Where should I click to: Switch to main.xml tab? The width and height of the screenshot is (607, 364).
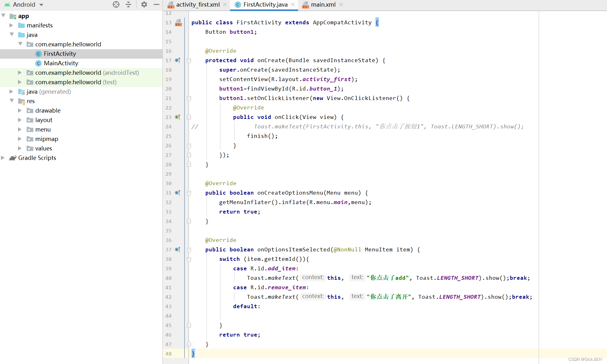(323, 4)
